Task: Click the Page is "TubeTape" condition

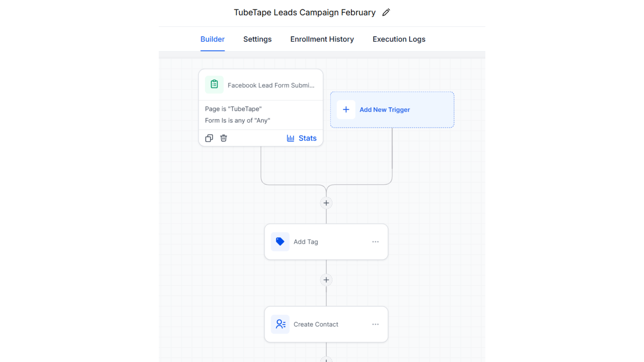Action: (x=233, y=109)
